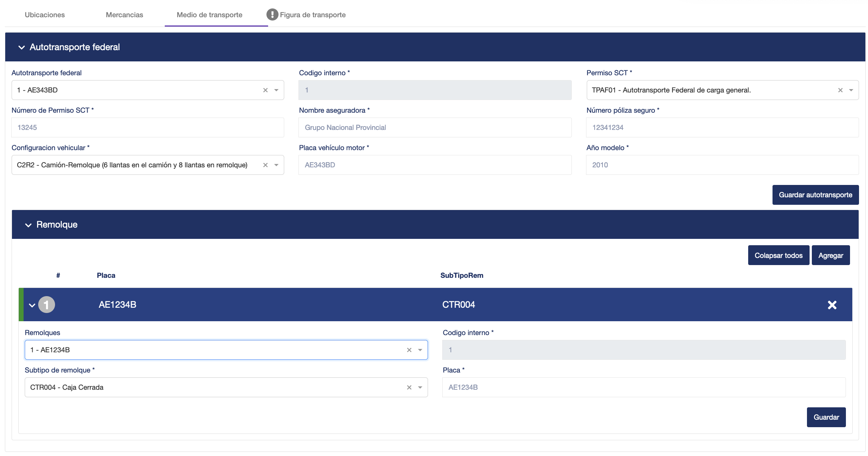This screenshot has height=456, width=868.
Task: Click the disabled Codigo interno field in Autotransporte
Action: click(435, 90)
